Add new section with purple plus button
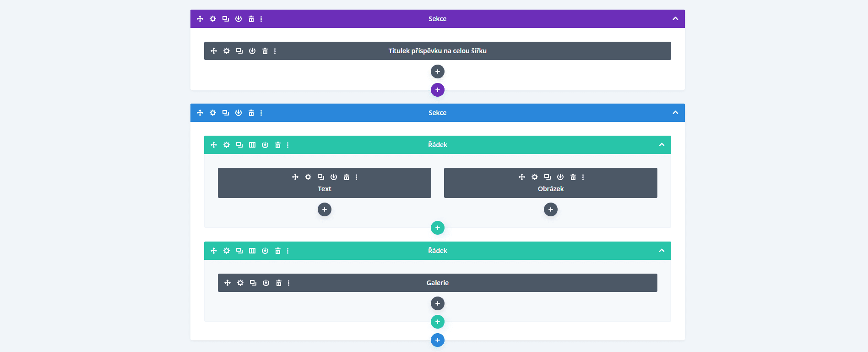Image resolution: width=868 pixels, height=352 pixels. [438, 90]
